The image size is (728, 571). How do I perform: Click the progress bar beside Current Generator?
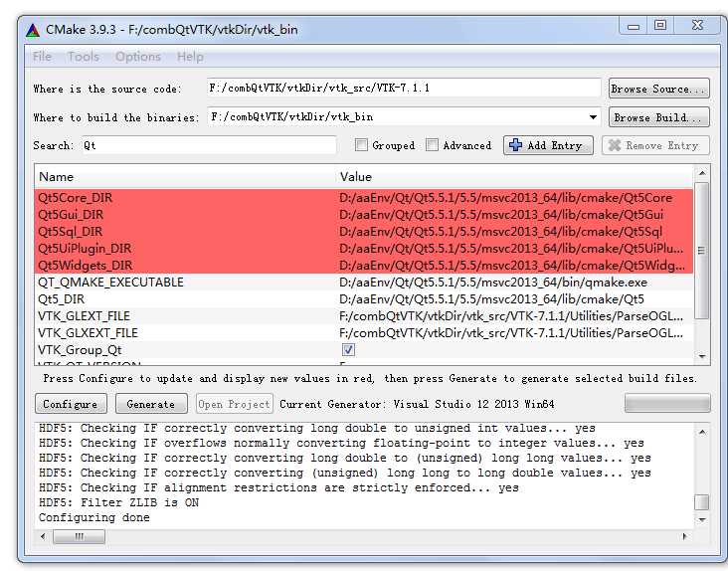[x=667, y=403]
